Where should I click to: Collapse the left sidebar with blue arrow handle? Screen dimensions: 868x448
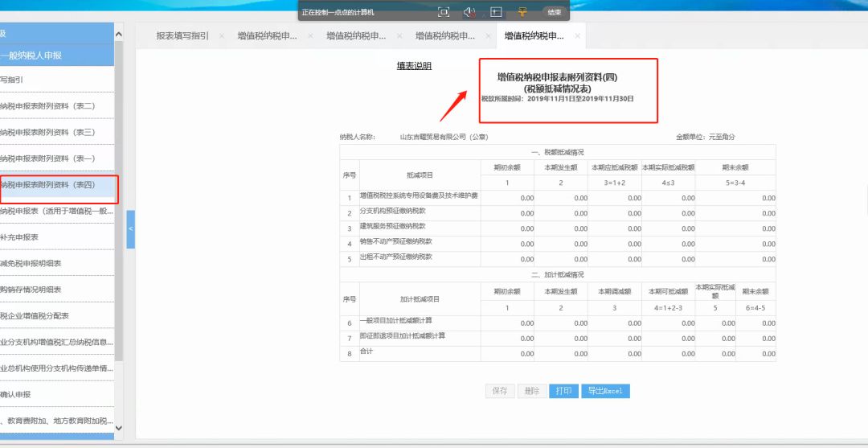coord(130,230)
